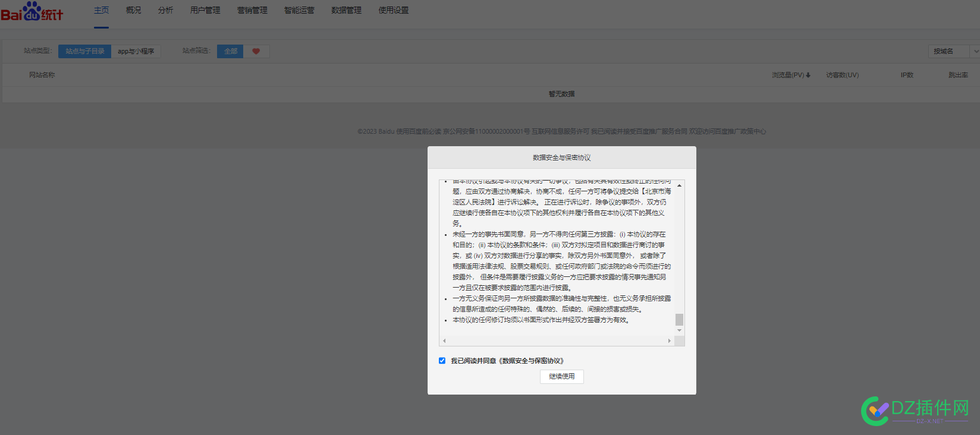The width and height of the screenshot is (980, 435).
Task: Click the 网站名称 column header
Action: (42, 75)
